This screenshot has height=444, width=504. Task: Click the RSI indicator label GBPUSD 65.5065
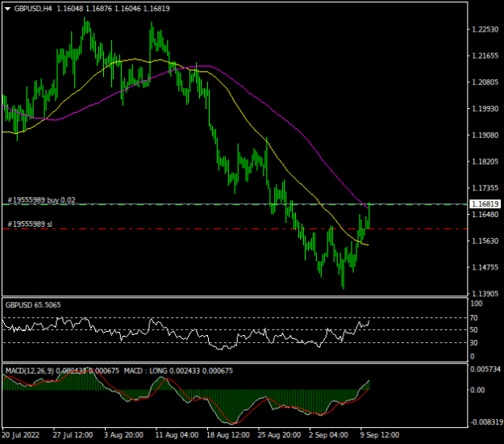(x=33, y=305)
